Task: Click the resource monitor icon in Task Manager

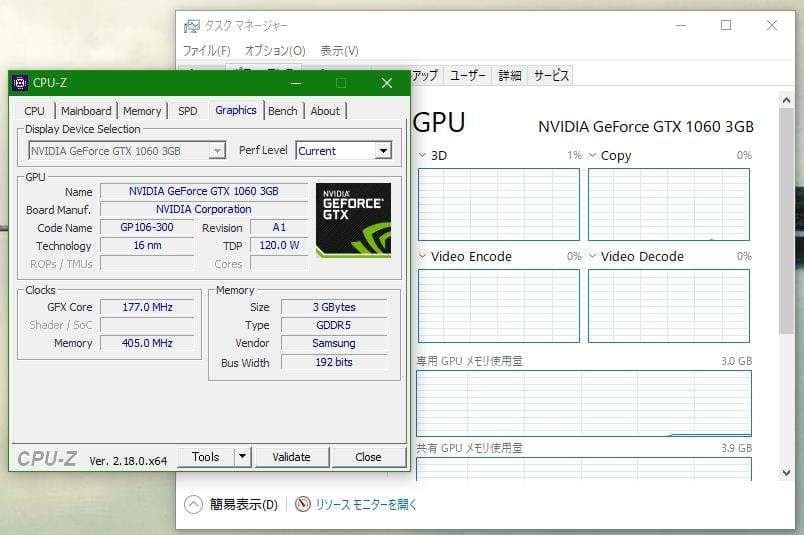Action: point(303,504)
